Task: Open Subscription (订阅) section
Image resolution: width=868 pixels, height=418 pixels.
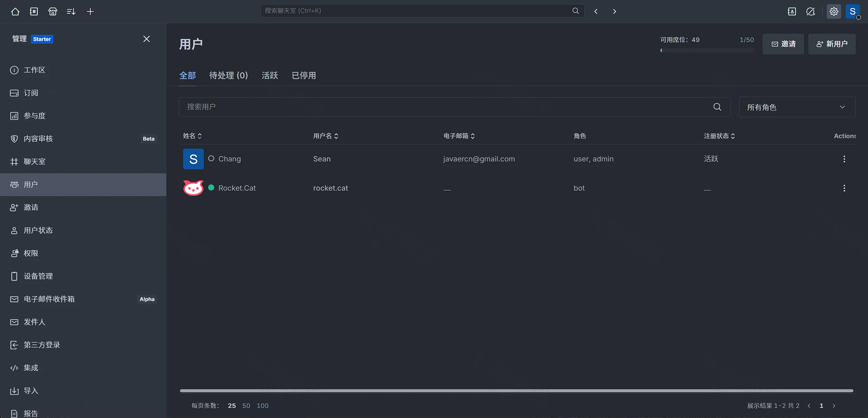Action: click(83, 93)
